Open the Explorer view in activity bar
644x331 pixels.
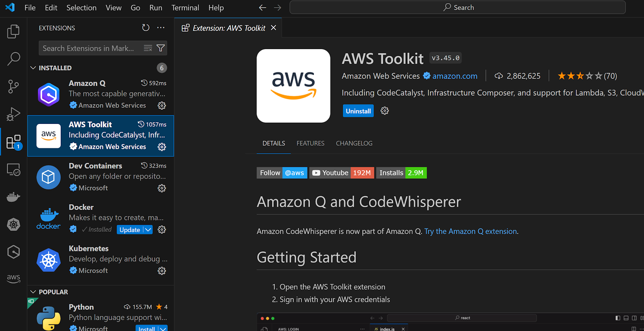click(13, 31)
